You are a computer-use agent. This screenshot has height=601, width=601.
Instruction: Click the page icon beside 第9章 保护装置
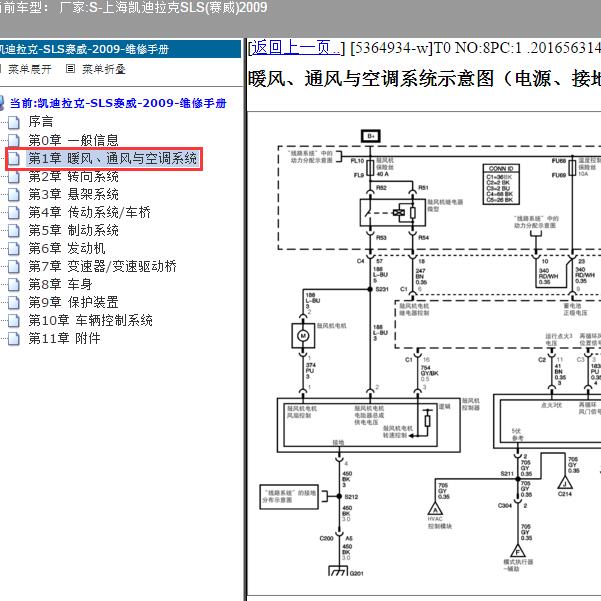tap(14, 303)
